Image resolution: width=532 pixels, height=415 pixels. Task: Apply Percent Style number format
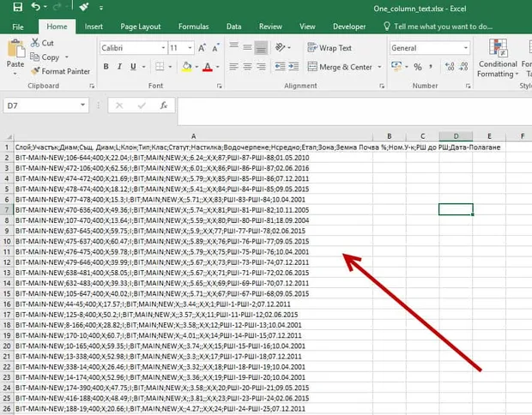pos(418,67)
